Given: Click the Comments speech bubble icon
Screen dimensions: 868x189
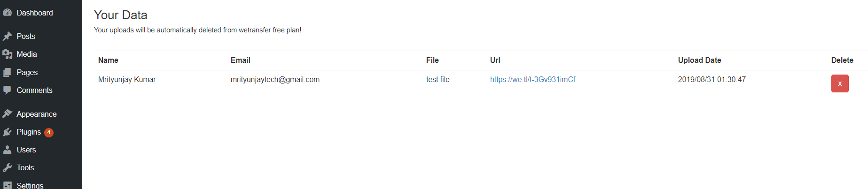Looking at the screenshot, I should tap(7, 90).
